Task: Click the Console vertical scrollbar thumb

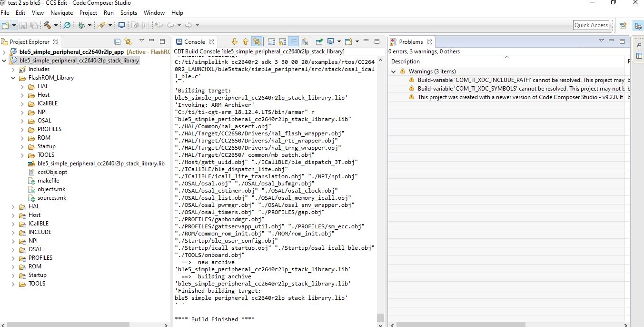Action: pos(380,317)
